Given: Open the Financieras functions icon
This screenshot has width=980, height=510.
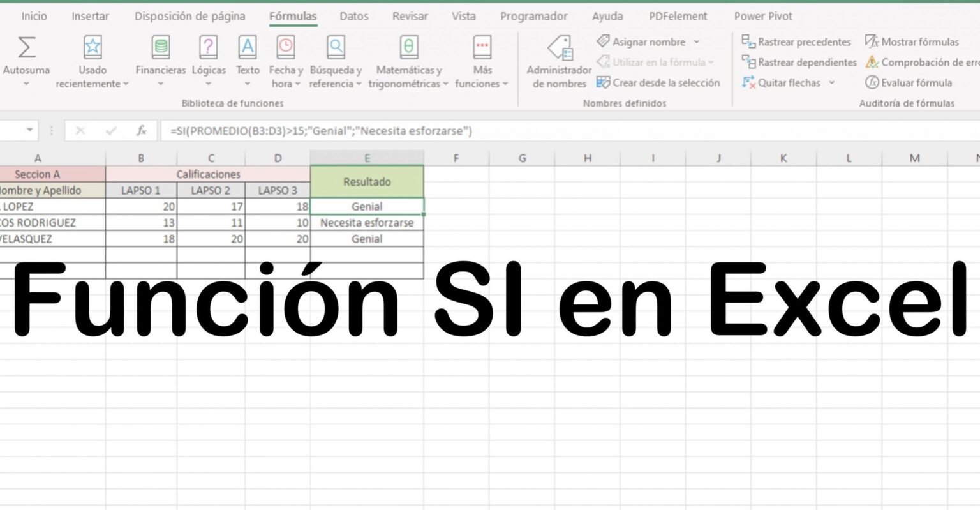Looking at the screenshot, I should 160,47.
